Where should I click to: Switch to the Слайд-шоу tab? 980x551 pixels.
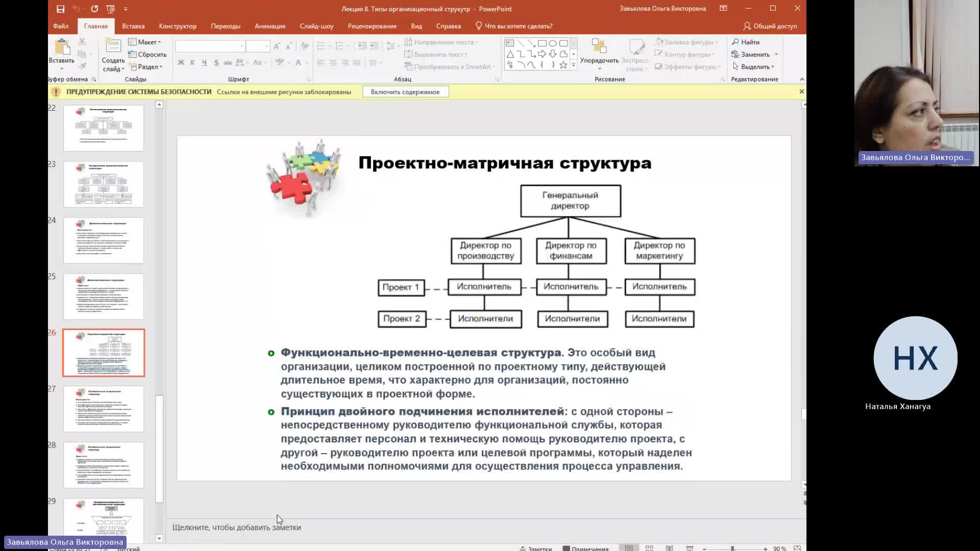[x=316, y=26]
